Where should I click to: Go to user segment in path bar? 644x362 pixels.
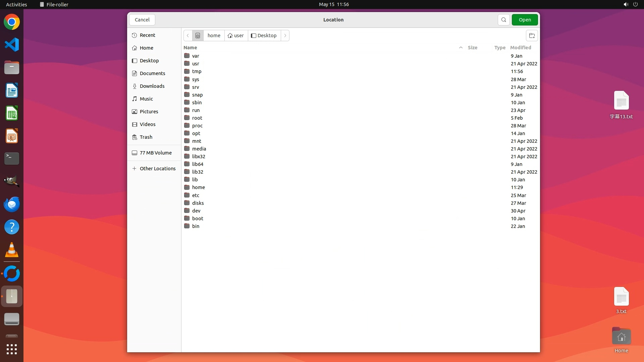click(236, 36)
